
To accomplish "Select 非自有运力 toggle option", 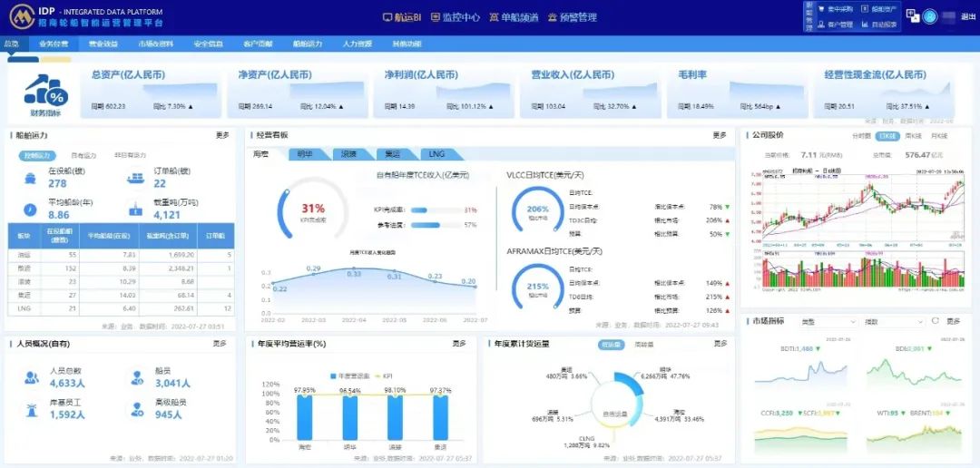I will pyautogui.click(x=130, y=155).
